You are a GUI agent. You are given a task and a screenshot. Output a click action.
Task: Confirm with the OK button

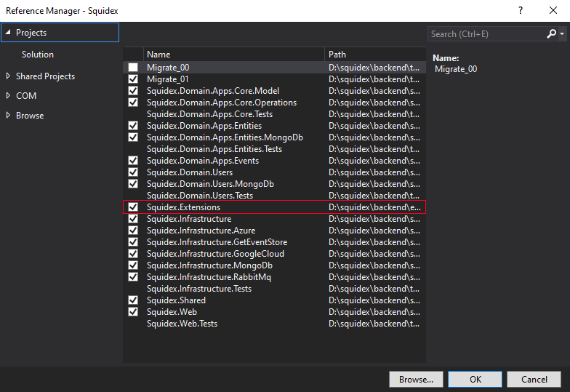(475, 380)
